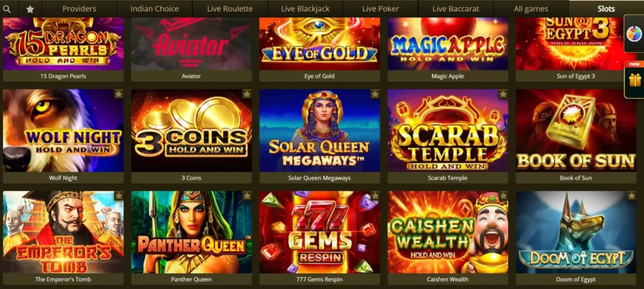Open the search magnifier icon
This screenshot has height=289, width=644.
pos(6,9)
